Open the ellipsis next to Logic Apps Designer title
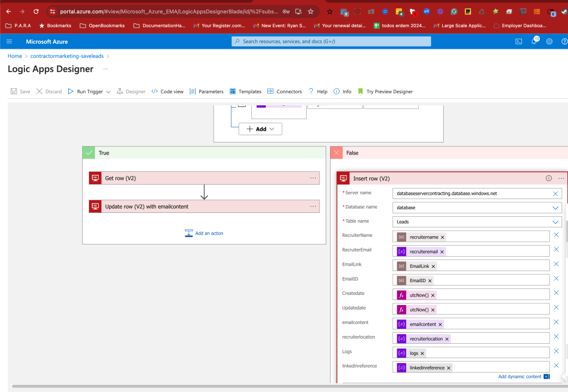The height and width of the screenshot is (392, 568). (105, 69)
